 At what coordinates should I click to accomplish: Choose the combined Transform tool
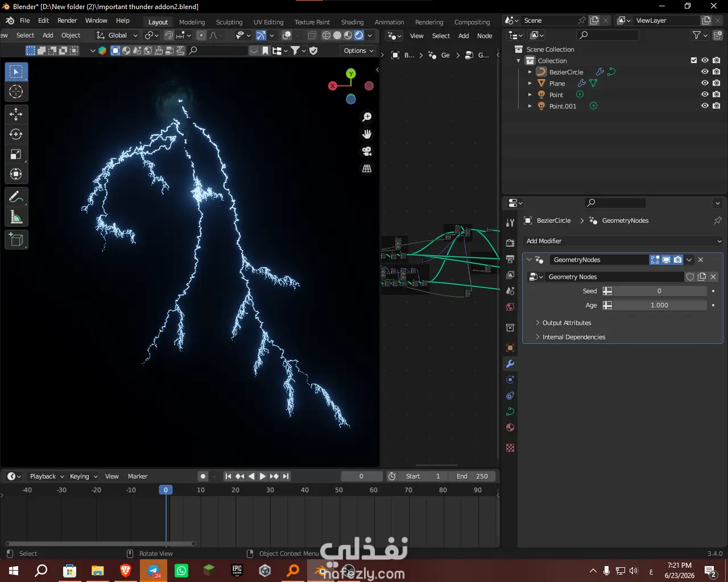[x=16, y=174]
